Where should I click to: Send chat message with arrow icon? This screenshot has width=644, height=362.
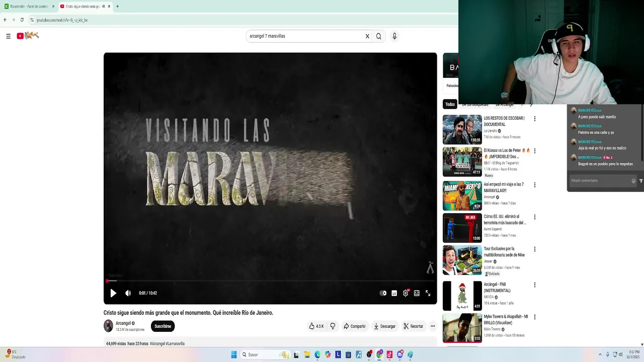(x=641, y=181)
